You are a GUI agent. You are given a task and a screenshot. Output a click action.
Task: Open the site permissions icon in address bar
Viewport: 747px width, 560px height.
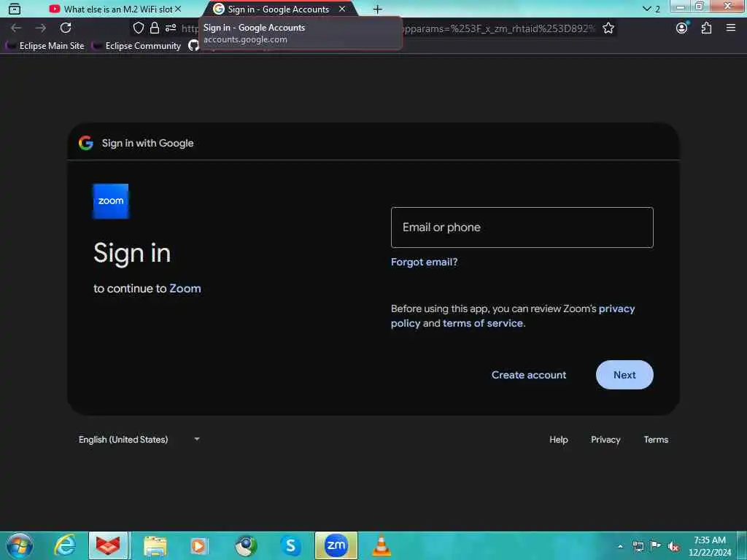coord(171,28)
